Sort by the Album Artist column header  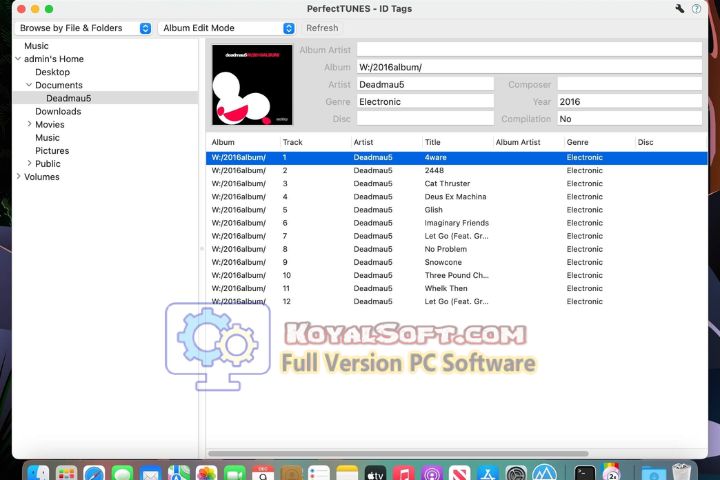pos(528,142)
